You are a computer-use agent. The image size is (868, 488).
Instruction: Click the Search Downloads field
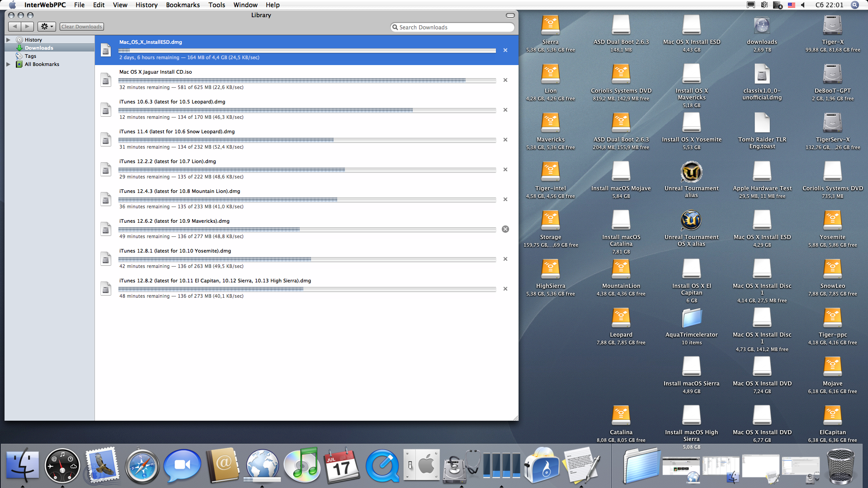click(x=452, y=27)
